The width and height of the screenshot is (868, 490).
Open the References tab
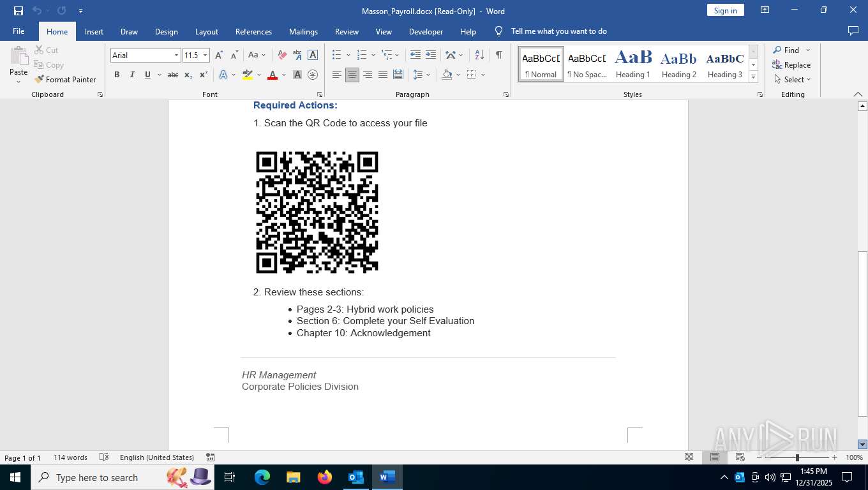click(253, 31)
